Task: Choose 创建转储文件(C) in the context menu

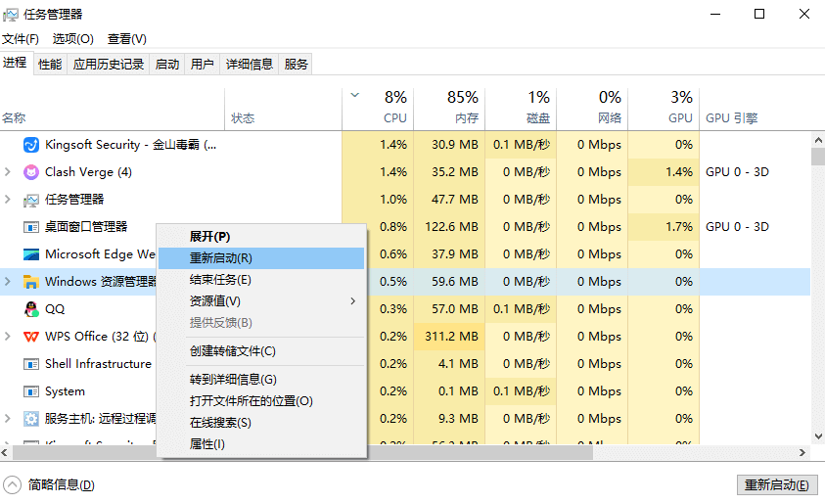Action: pos(261,351)
